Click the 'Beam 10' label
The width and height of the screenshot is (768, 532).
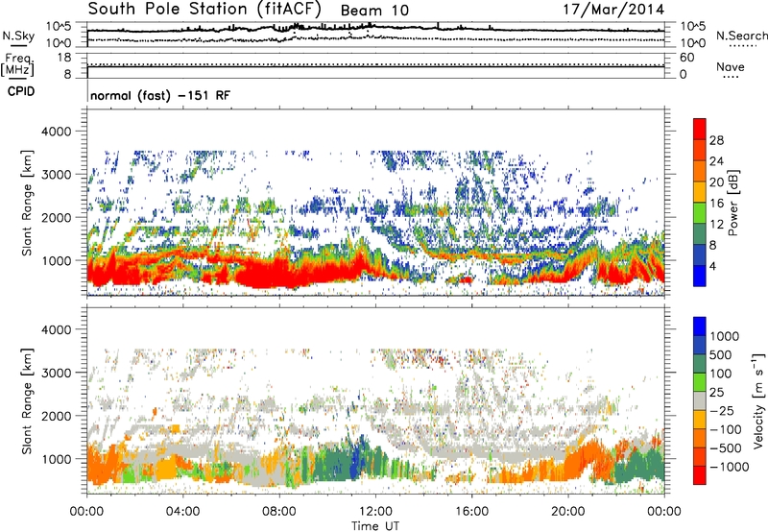tap(374, 11)
